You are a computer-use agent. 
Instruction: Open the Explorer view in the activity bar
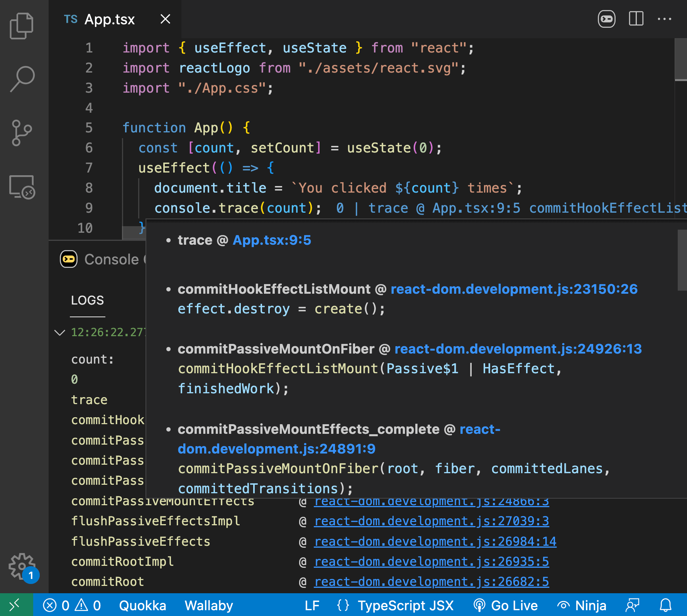click(x=22, y=26)
